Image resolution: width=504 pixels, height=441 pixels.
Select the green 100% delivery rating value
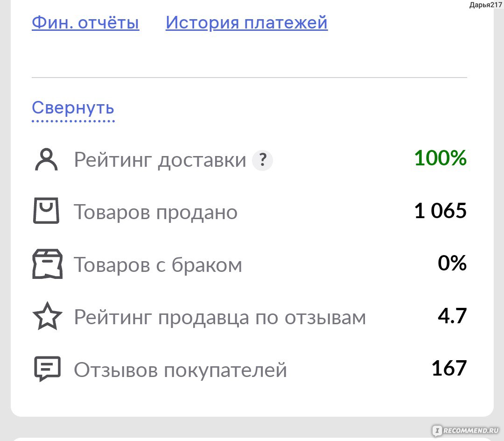tap(441, 158)
